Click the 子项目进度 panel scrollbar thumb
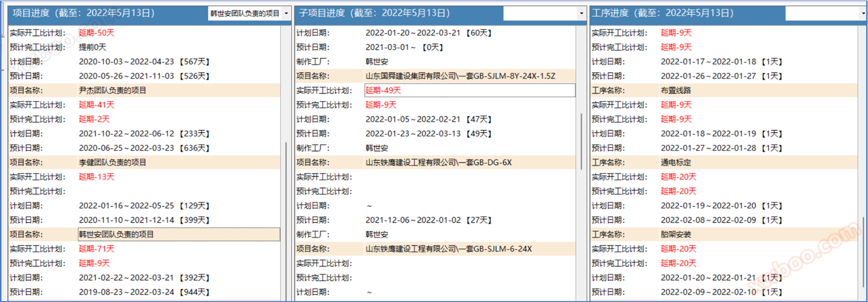Screen dimensions: 868x302 581,141
